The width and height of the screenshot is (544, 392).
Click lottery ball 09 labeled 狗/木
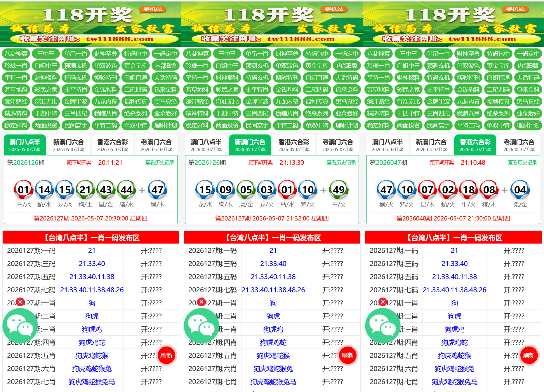coord(226,190)
